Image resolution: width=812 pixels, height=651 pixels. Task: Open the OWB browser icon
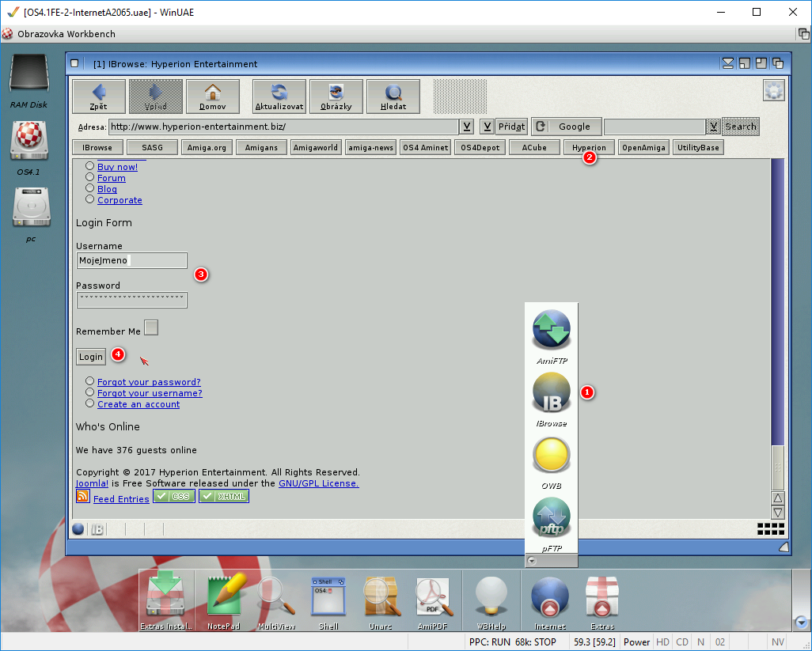pos(551,460)
